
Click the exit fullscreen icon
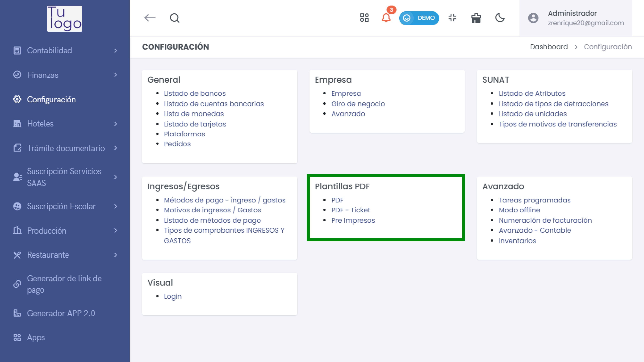[x=452, y=18]
